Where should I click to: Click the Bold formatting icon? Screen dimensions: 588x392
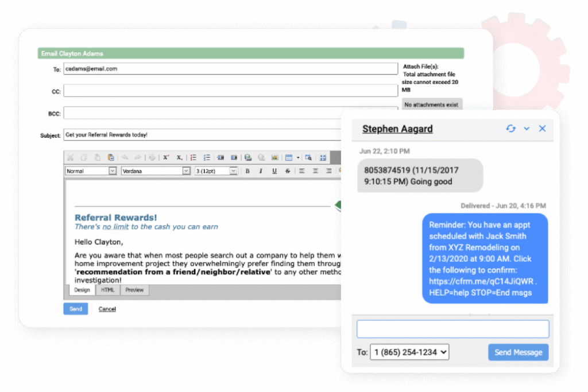247,171
